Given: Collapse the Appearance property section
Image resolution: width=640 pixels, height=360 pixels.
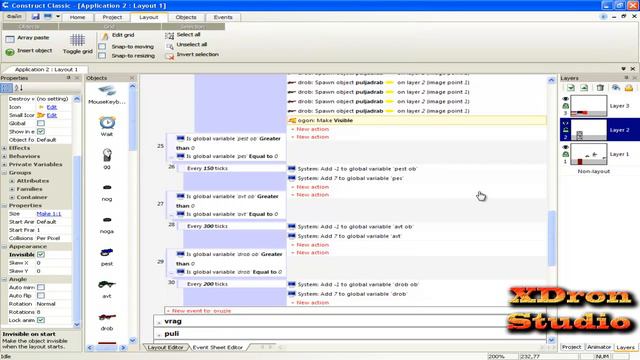Looking at the screenshot, I should pos(4,247).
